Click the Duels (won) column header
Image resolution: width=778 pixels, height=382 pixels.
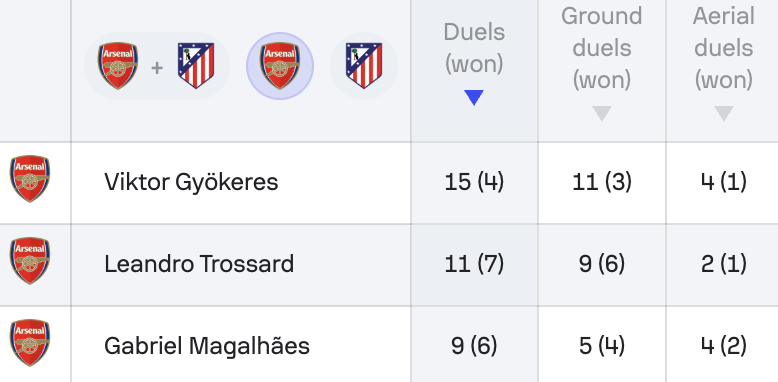[474, 49]
